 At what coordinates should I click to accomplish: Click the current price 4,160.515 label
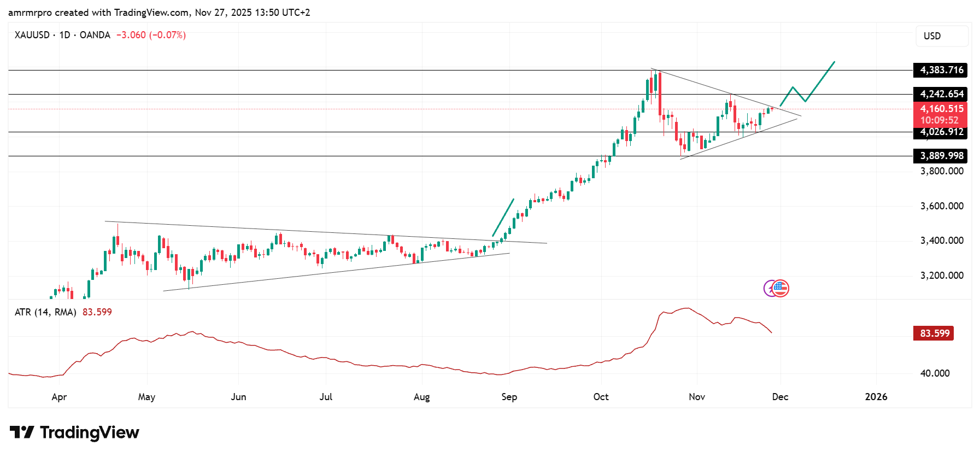[x=940, y=109]
